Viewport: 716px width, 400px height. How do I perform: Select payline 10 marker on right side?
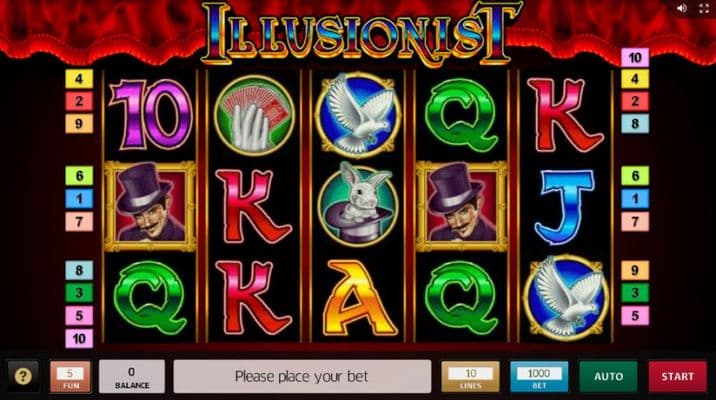click(635, 58)
